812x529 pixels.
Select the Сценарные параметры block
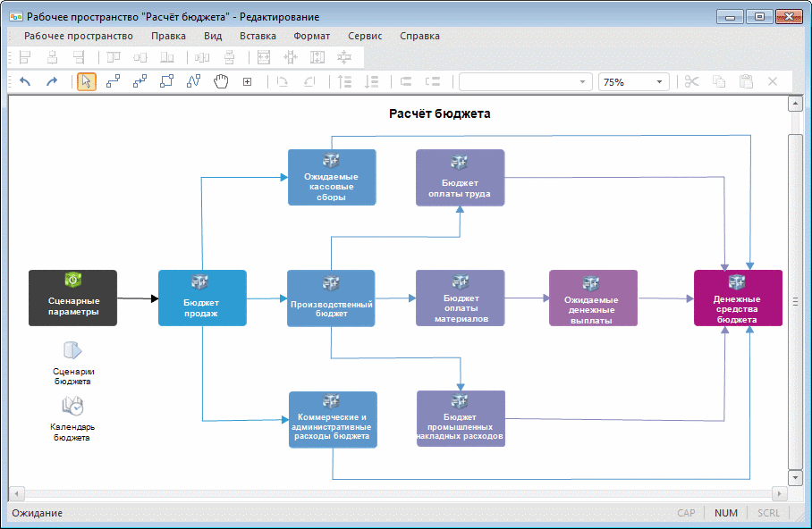point(73,298)
